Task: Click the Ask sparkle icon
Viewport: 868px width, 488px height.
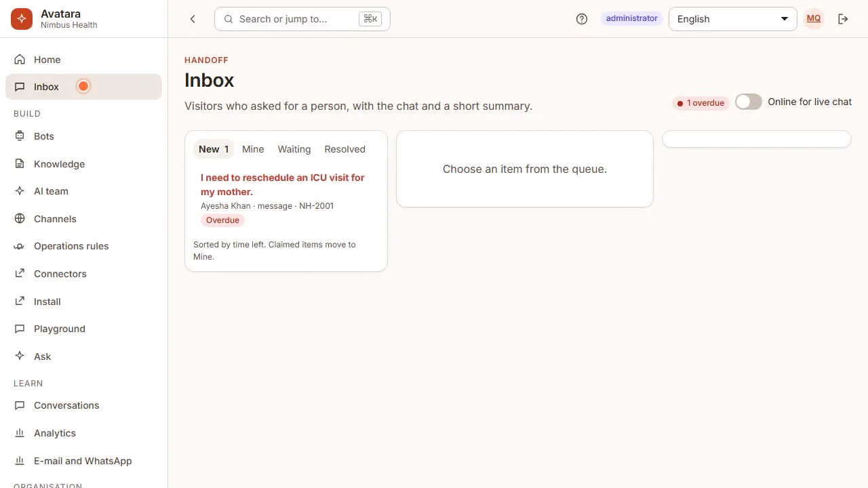Action: [20, 357]
